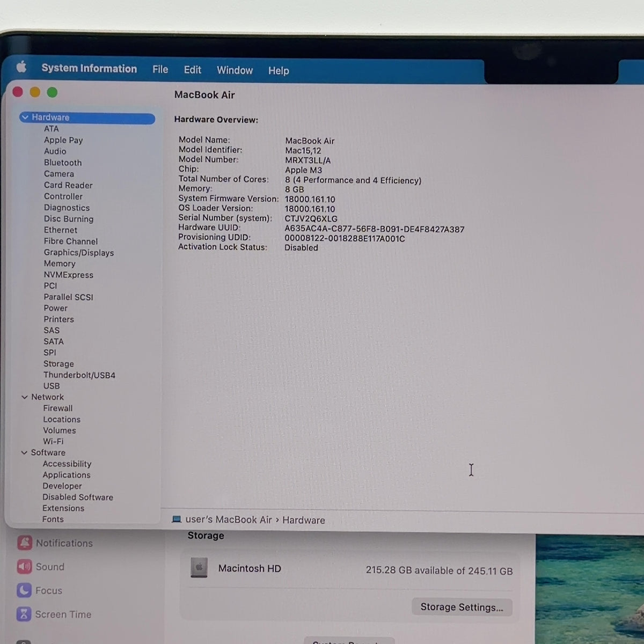Select Power in the sidebar
The image size is (644, 644).
pyautogui.click(x=56, y=308)
